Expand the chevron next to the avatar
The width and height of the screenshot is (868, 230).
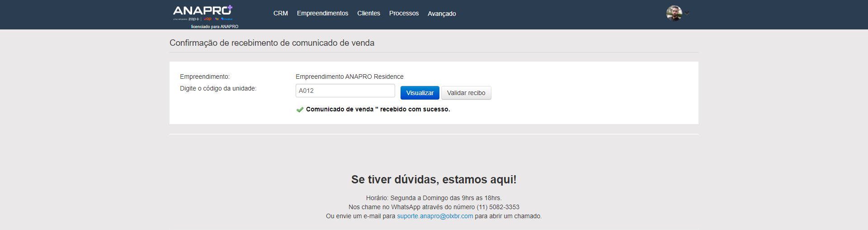[x=687, y=13]
